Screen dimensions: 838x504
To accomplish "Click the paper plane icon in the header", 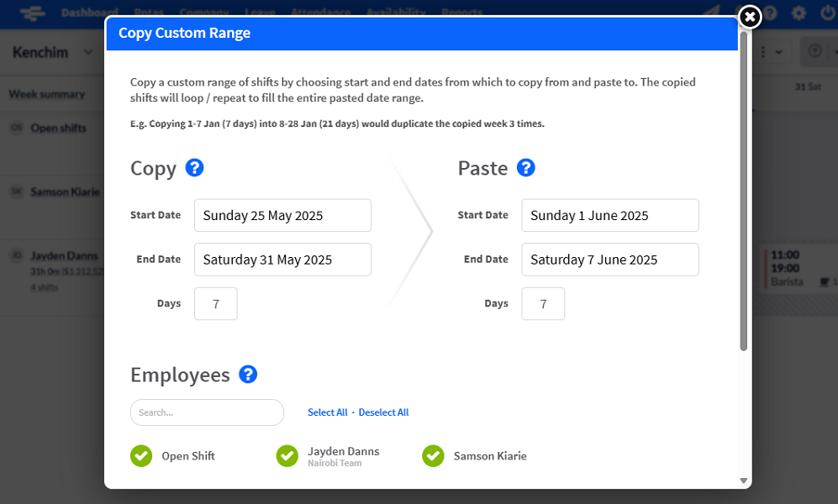I will [711, 13].
